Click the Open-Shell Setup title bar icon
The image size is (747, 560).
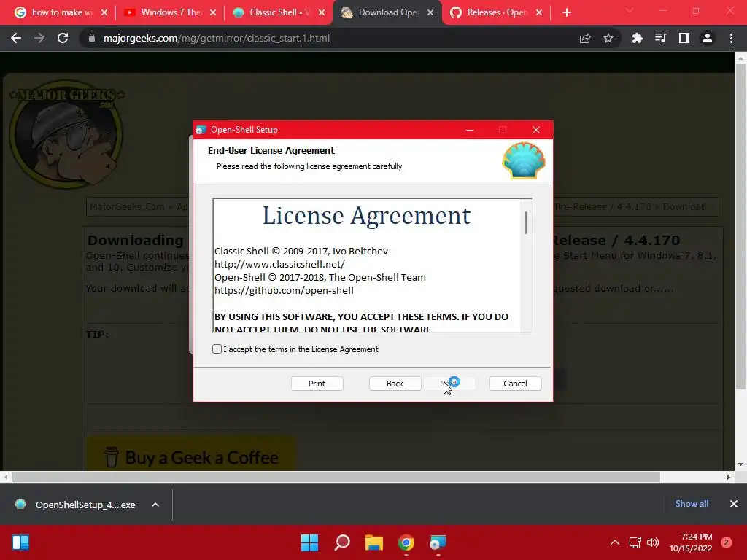pos(201,130)
